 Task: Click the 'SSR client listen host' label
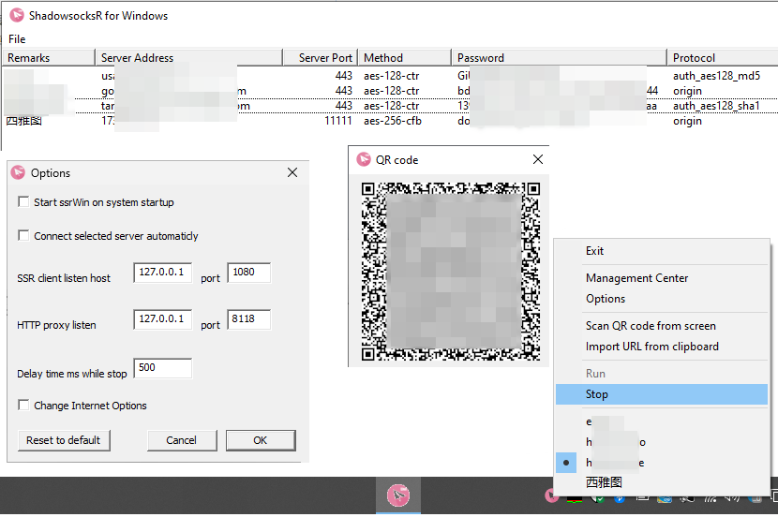(64, 278)
